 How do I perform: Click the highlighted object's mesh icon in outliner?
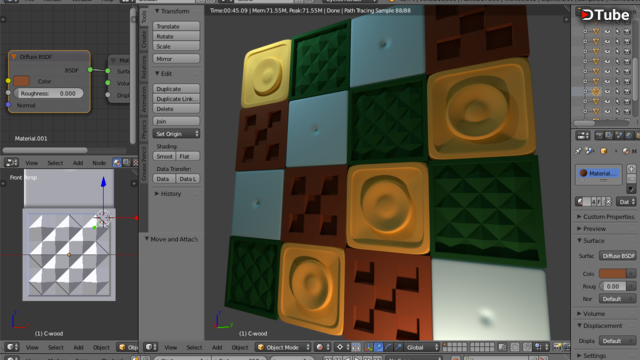click(x=596, y=91)
